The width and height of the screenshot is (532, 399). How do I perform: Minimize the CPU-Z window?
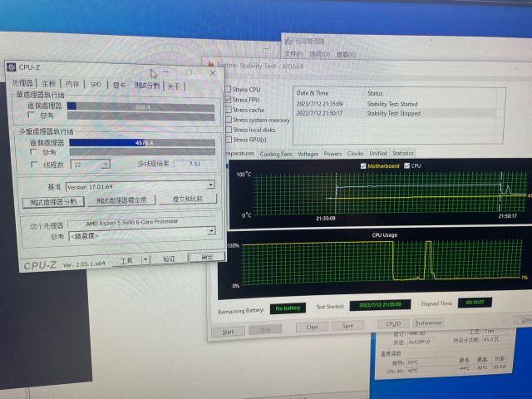(x=167, y=71)
